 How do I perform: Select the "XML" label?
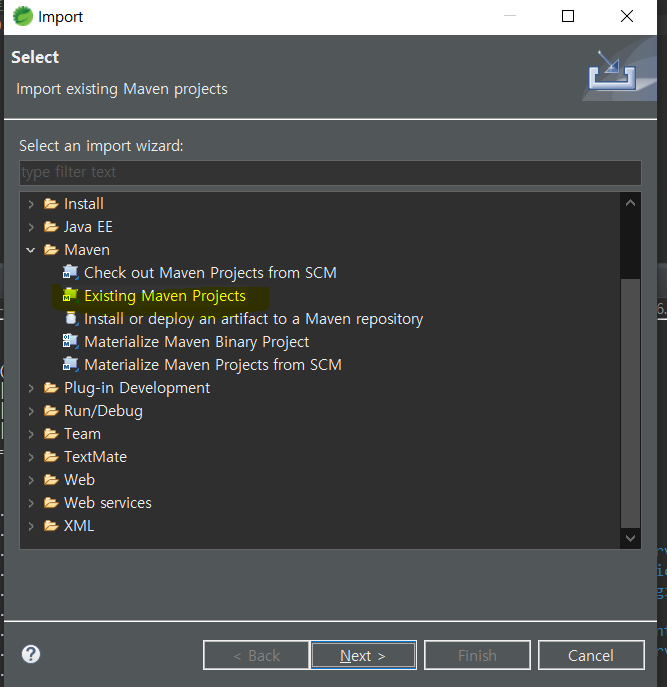(79, 526)
